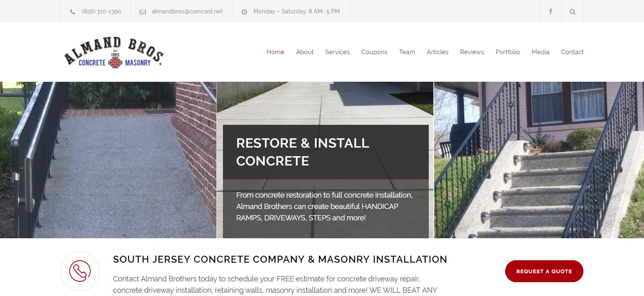Viewport: 644px width, 296px height.
Task: Click the red circled phone icon
Action: point(80,271)
